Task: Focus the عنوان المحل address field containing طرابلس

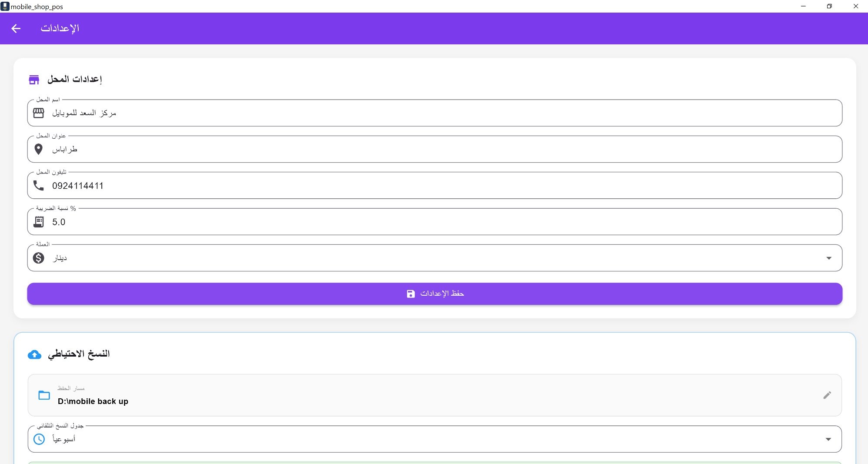Action: [435, 149]
